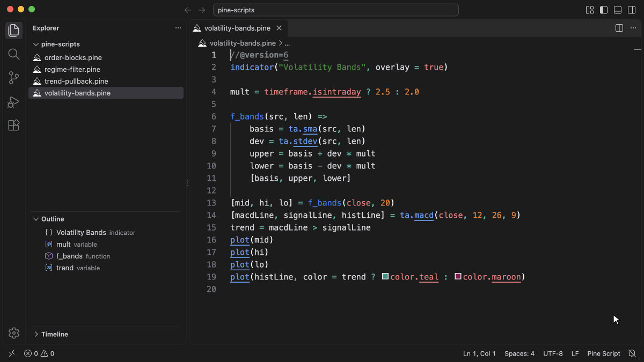
Task: Open the Manage gear menu
Action: pos(14,333)
